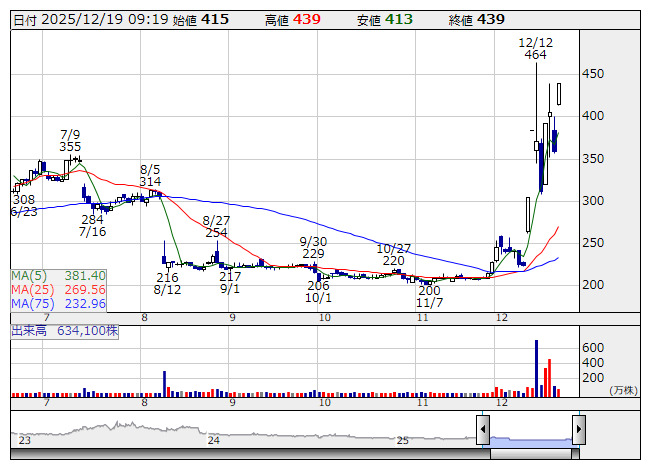
Task: Click the right range handle arrow
Action: coord(579,429)
